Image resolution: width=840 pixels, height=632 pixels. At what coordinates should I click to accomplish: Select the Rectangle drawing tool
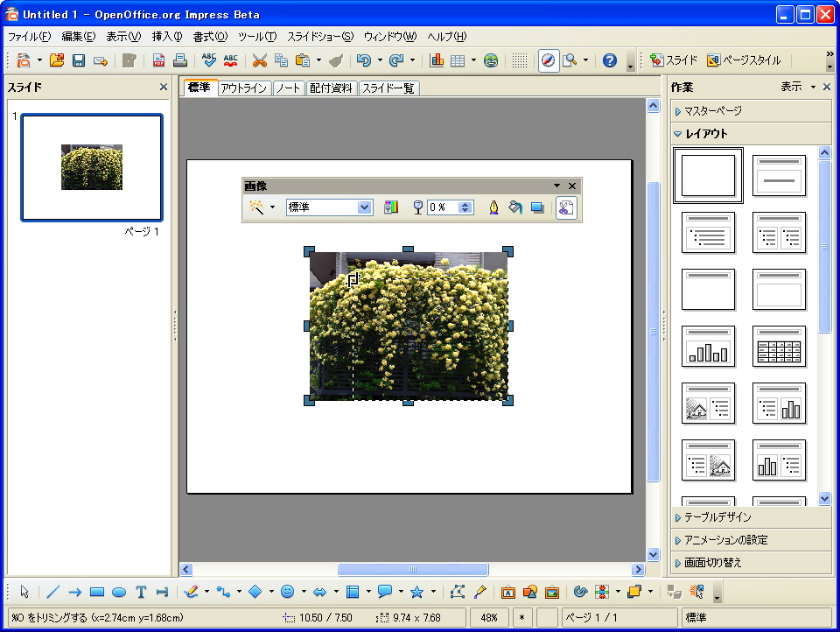pyautogui.click(x=97, y=592)
